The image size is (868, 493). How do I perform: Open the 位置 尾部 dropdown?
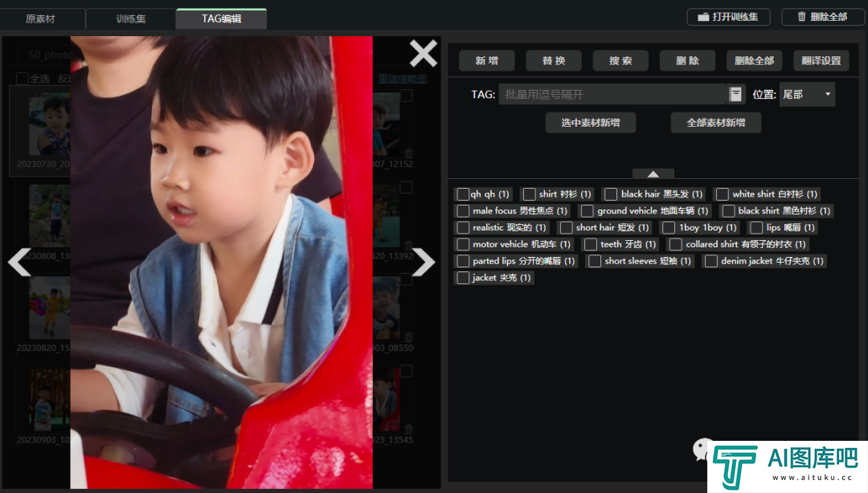pyautogui.click(x=807, y=94)
